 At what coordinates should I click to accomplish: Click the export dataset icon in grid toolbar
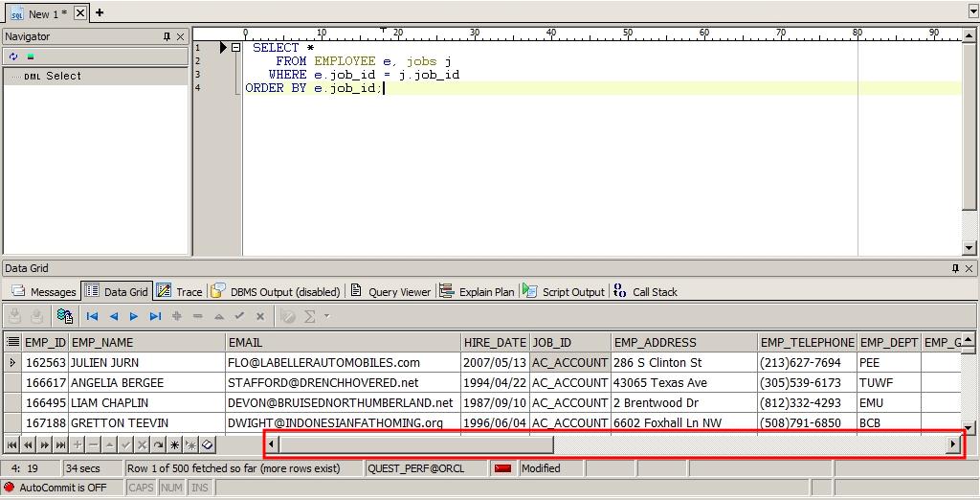65,316
